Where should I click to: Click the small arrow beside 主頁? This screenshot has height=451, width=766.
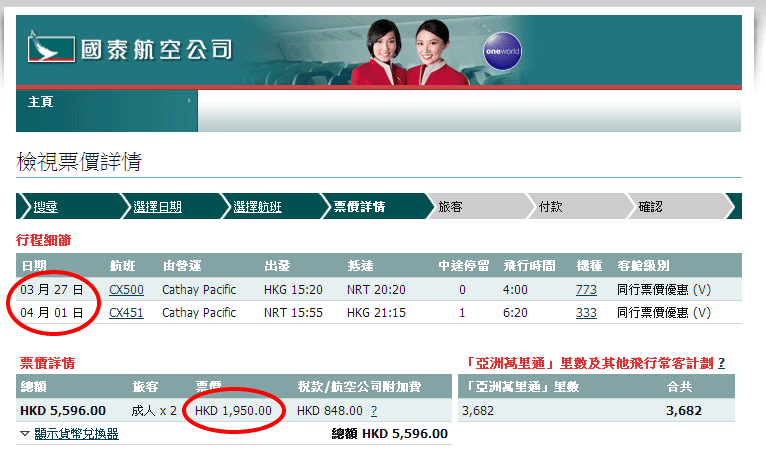click(189, 101)
